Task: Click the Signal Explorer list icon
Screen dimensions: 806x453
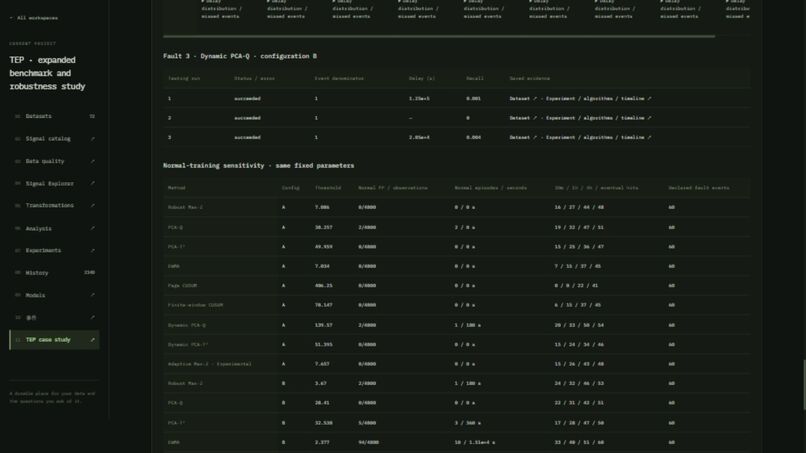Action: [17, 184]
